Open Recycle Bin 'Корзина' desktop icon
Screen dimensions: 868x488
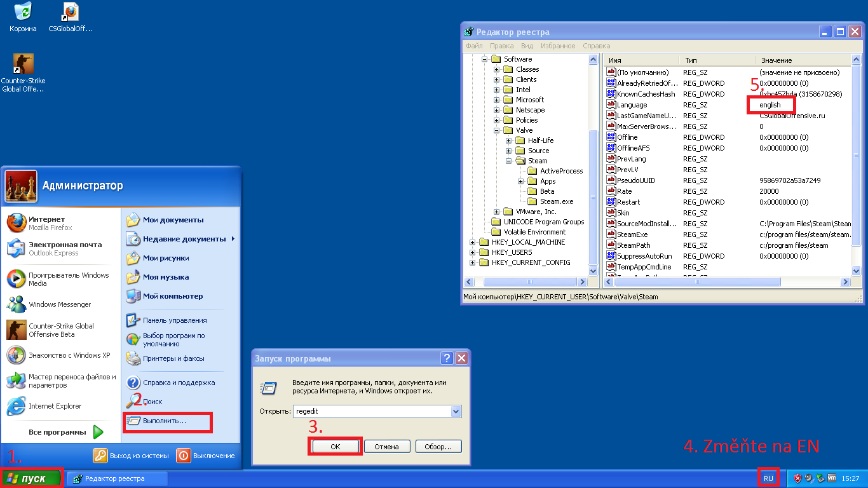(x=23, y=17)
